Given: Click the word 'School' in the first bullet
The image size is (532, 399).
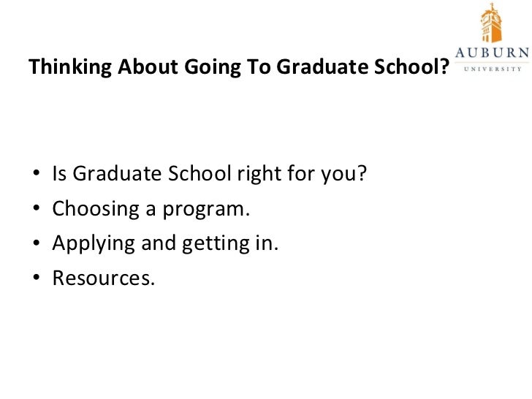Looking at the screenshot, I should [199, 173].
